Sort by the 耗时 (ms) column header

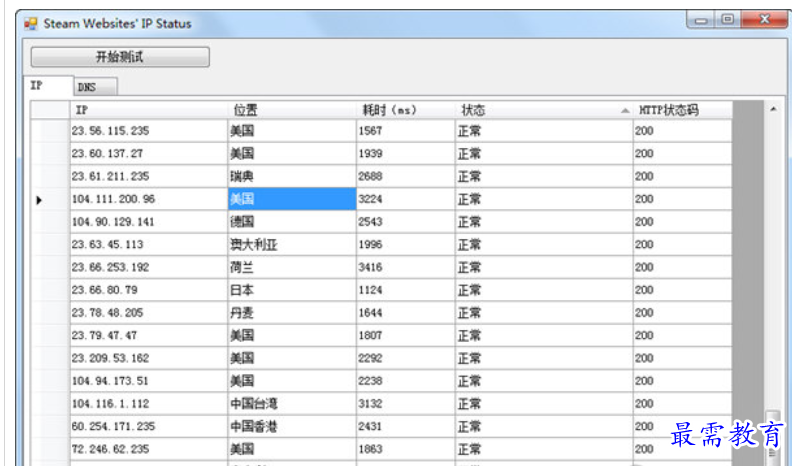(x=406, y=110)
